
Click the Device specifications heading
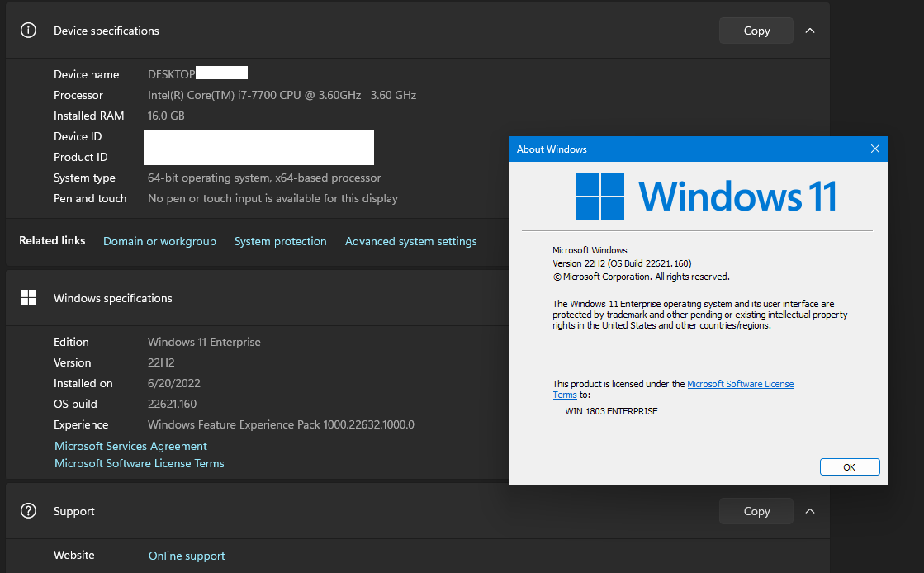pos(106,31)
